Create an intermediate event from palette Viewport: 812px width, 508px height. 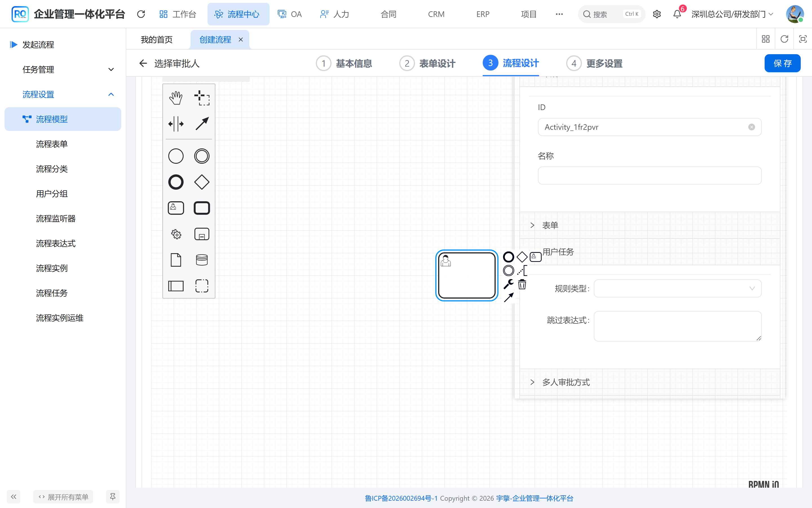202,156
